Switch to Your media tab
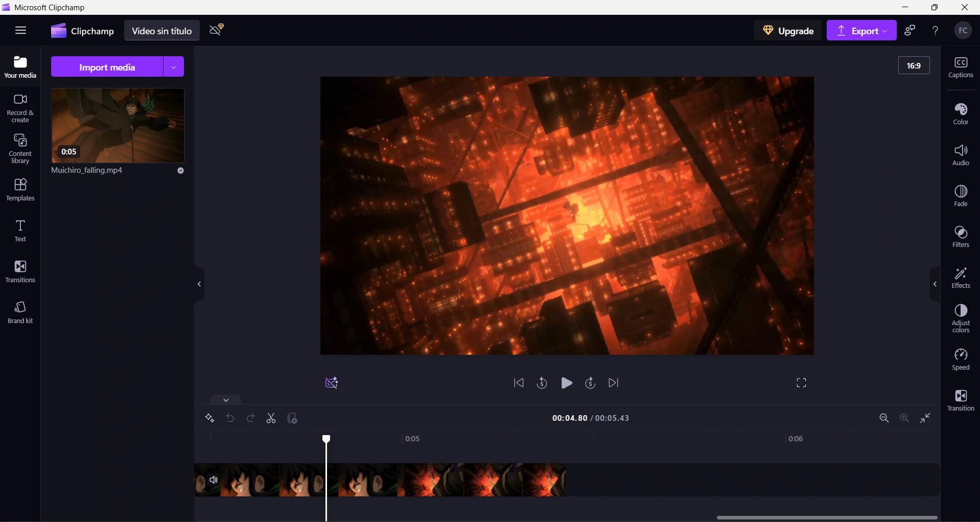 (20, 67)
